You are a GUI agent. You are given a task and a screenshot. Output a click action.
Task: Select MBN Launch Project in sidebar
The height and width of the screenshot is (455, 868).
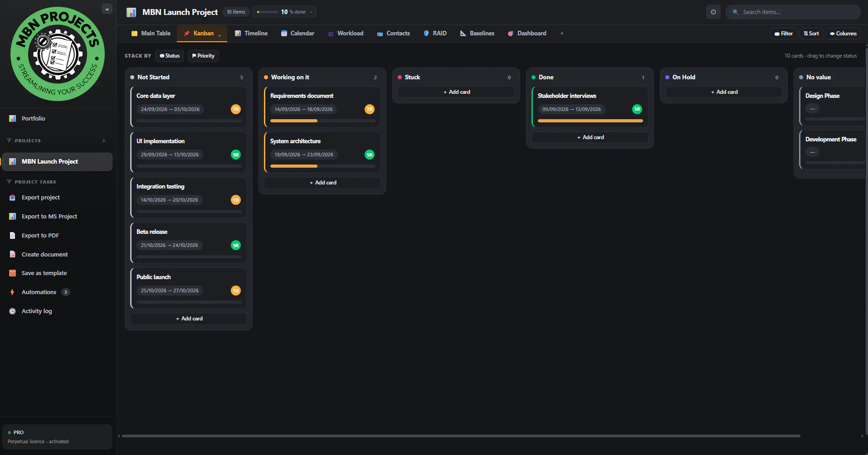pos(57,162)
